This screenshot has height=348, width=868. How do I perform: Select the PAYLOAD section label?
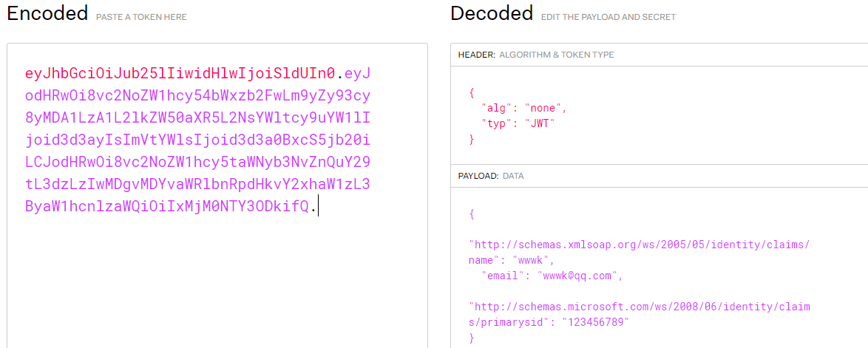478,176
